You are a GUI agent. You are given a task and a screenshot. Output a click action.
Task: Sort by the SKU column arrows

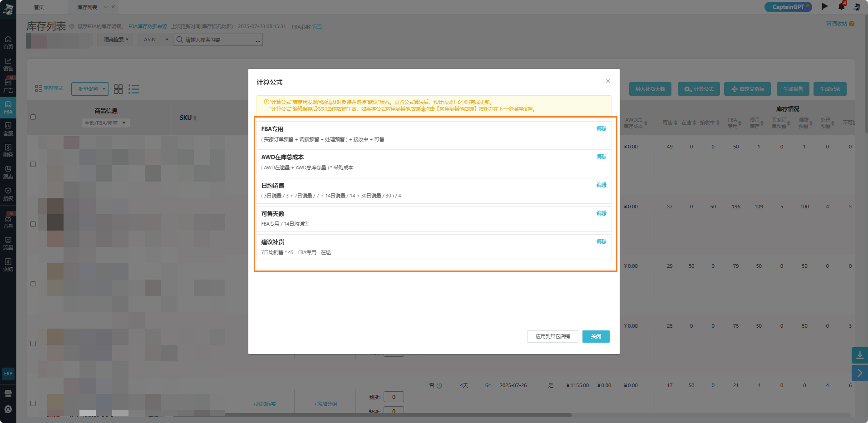tap(195, 118)
